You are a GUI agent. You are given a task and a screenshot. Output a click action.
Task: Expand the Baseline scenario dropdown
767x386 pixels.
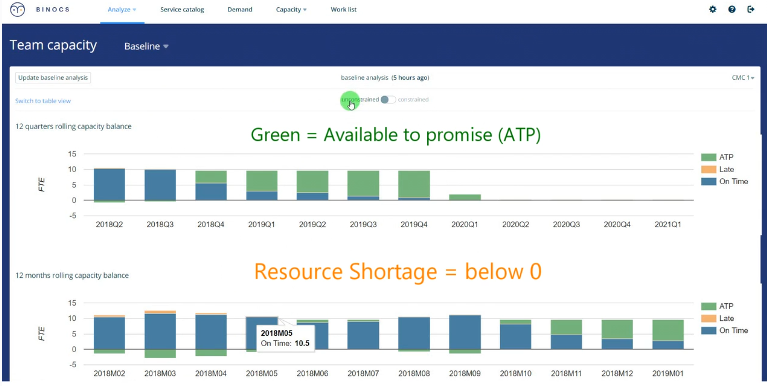point(146,46)
